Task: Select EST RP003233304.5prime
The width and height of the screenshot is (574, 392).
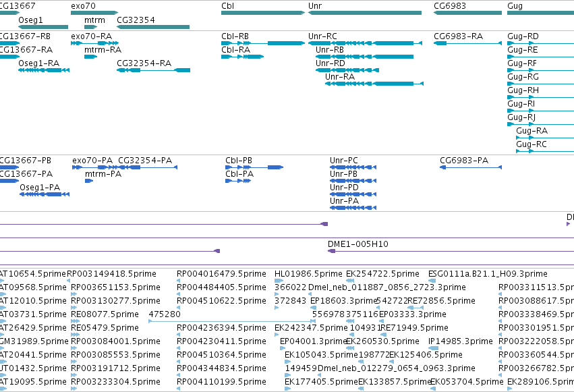Action: point(74,389)
